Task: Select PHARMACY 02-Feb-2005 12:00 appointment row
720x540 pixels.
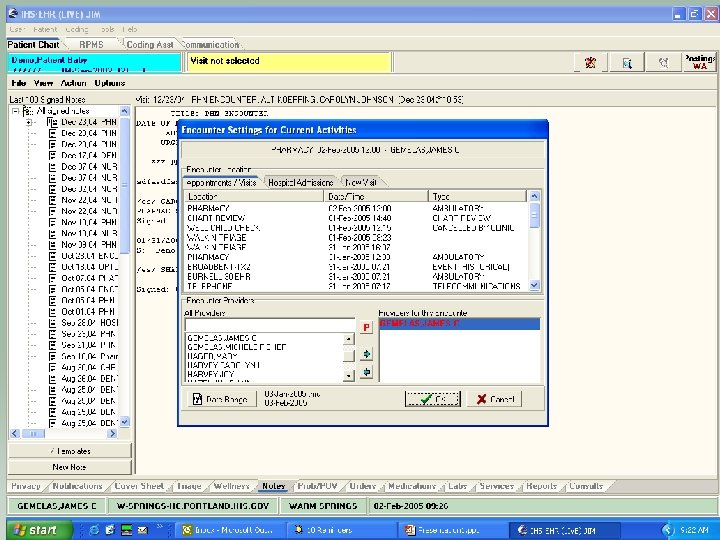Action: 357,208
